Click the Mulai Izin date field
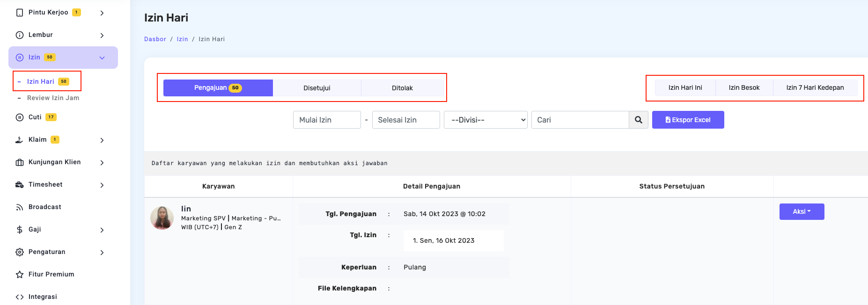This screenshot has height=305, width=868. click(327, 120)
